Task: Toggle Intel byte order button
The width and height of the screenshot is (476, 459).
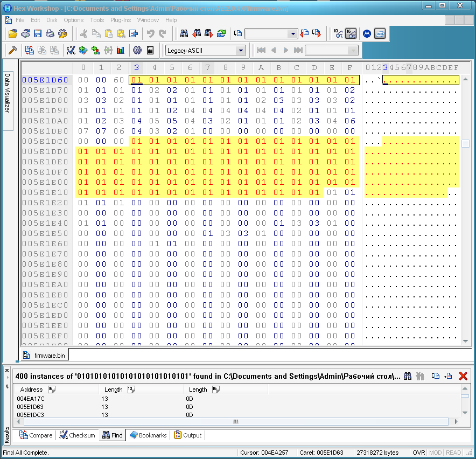Action: [380, 33]
